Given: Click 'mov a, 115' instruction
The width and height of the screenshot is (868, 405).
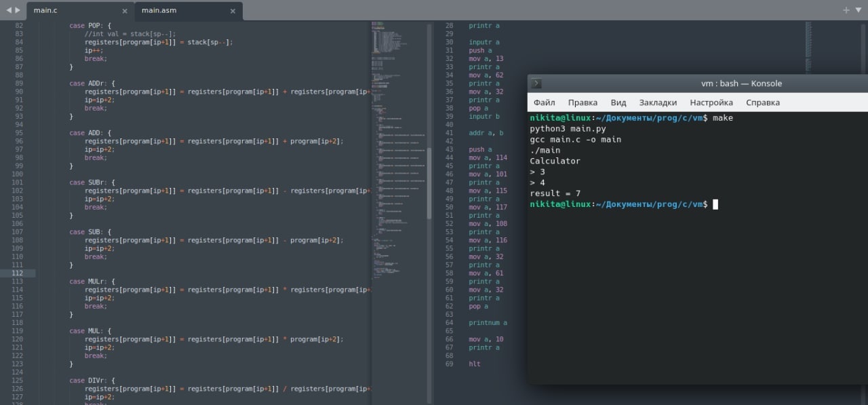Looking at the screenshot, I should [x=488, y=191].
